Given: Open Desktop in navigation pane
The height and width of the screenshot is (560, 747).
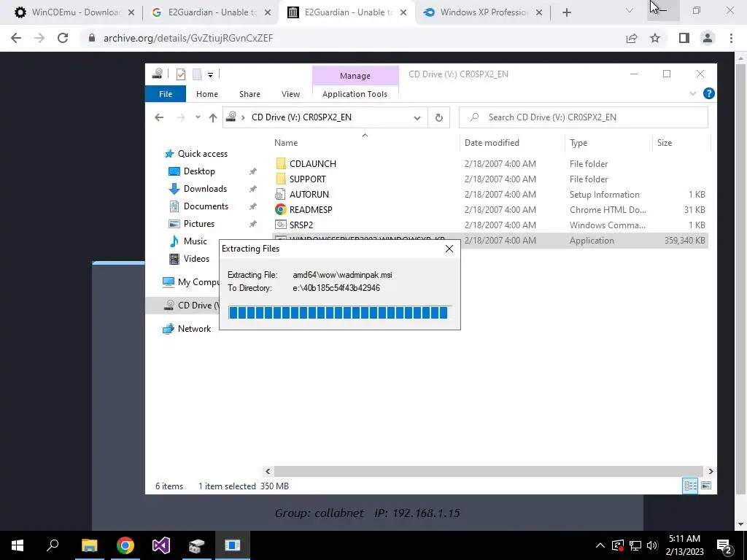Looking at the screenshot, I should 199,171.
